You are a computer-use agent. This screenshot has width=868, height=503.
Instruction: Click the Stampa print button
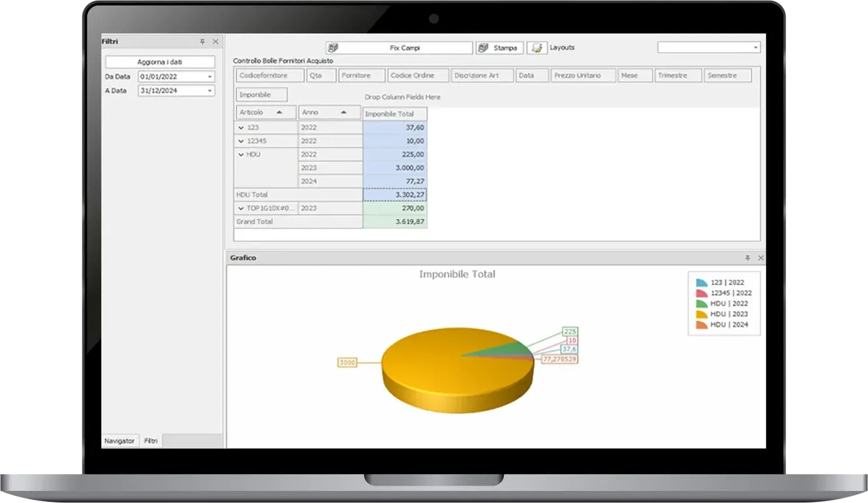coord(499,48)
